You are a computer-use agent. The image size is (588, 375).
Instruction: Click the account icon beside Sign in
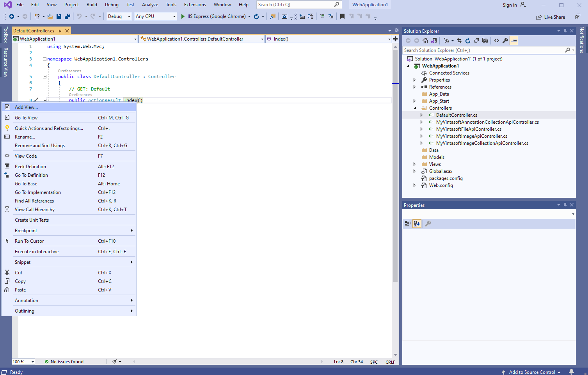(x=523, y=5)
